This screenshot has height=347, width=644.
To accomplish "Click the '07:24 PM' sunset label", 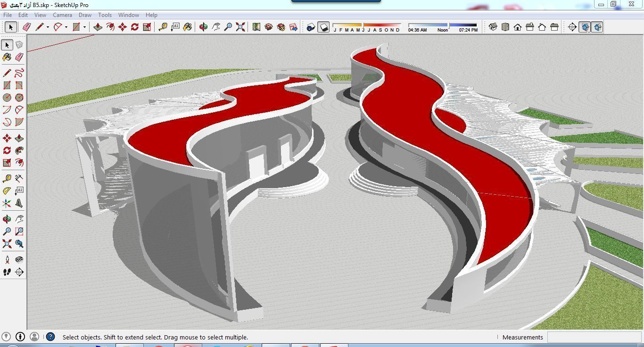I will pos(468,30).
